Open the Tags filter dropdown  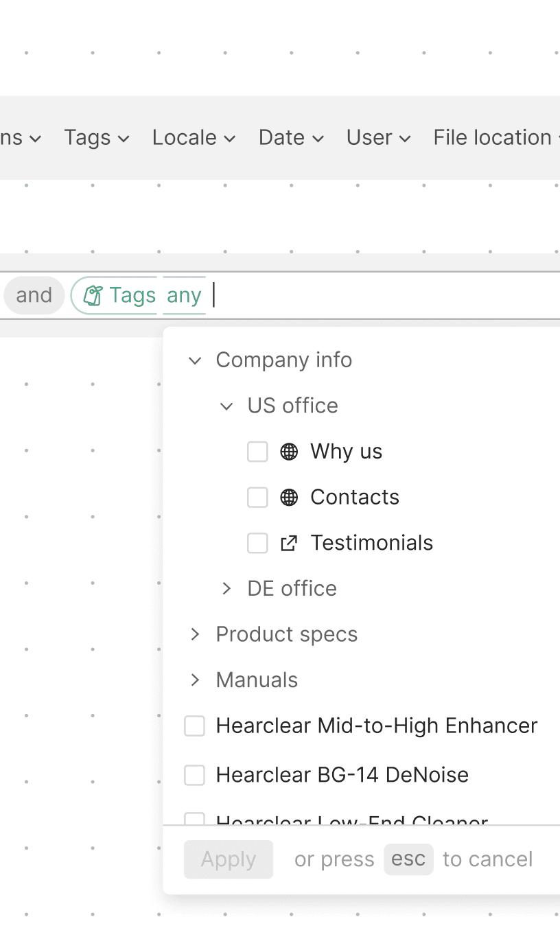tap(97, 138)
